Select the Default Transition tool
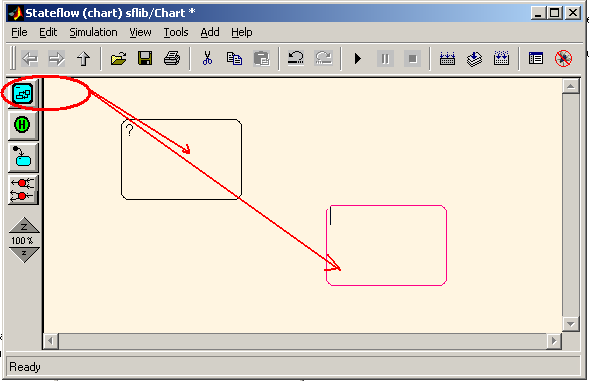 pos(23,157)
